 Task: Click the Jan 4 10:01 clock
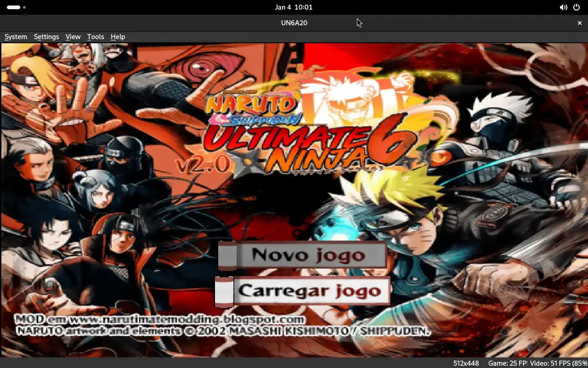click(x=294, y=7)
